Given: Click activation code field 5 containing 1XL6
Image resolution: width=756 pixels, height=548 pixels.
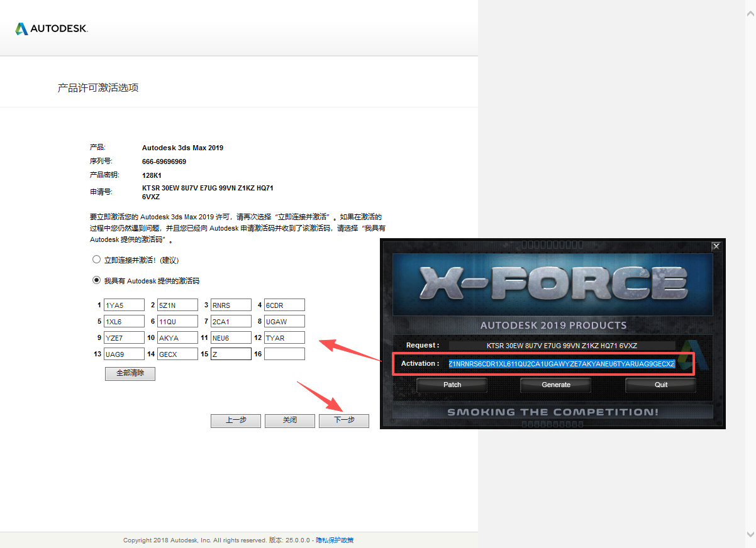Looking at the screenshot, I should pyautogui.click(x=125, y=321).
